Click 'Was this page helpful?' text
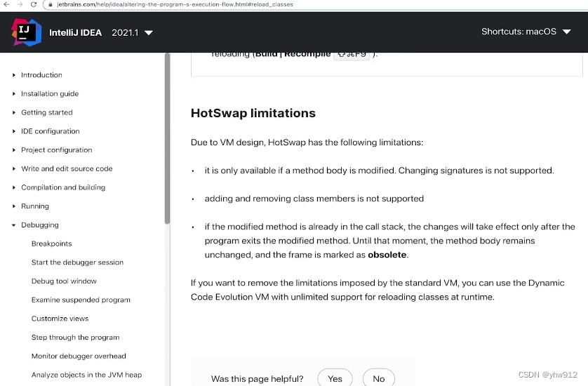The height and width of the screenshot is (386, 588). click(x=258, y=379)
